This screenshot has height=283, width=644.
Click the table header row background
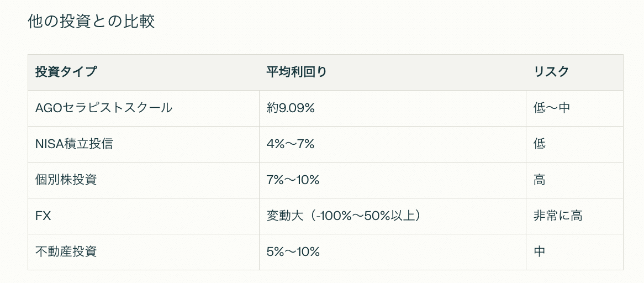pos(326,72)
